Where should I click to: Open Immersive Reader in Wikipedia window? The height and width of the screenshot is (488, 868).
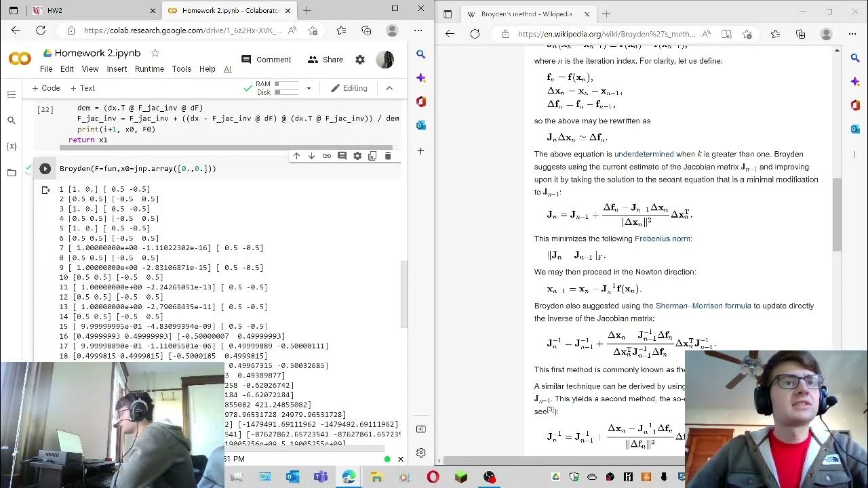pyautogui.click(x=726, y=34)
